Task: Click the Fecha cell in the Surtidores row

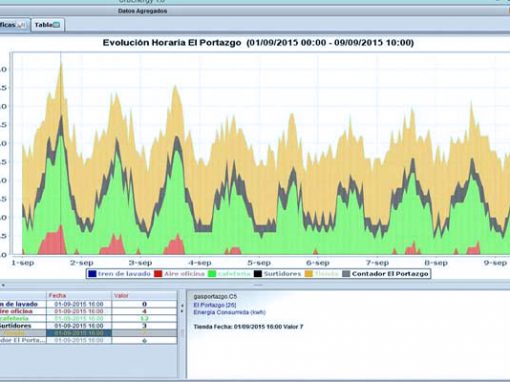Action: click(79, 326)
